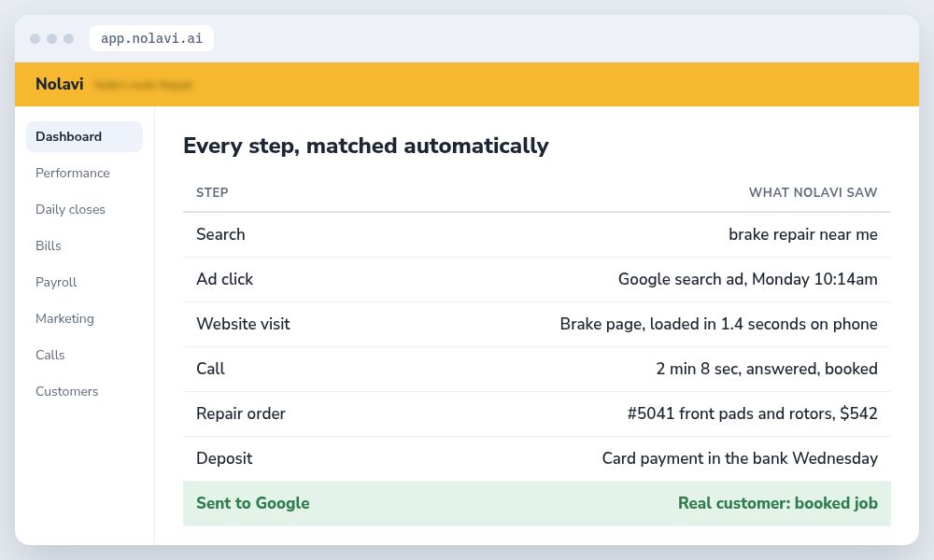The image size is (934, 560).
Task: Select the Website visit step label
Action: (243, 324)
